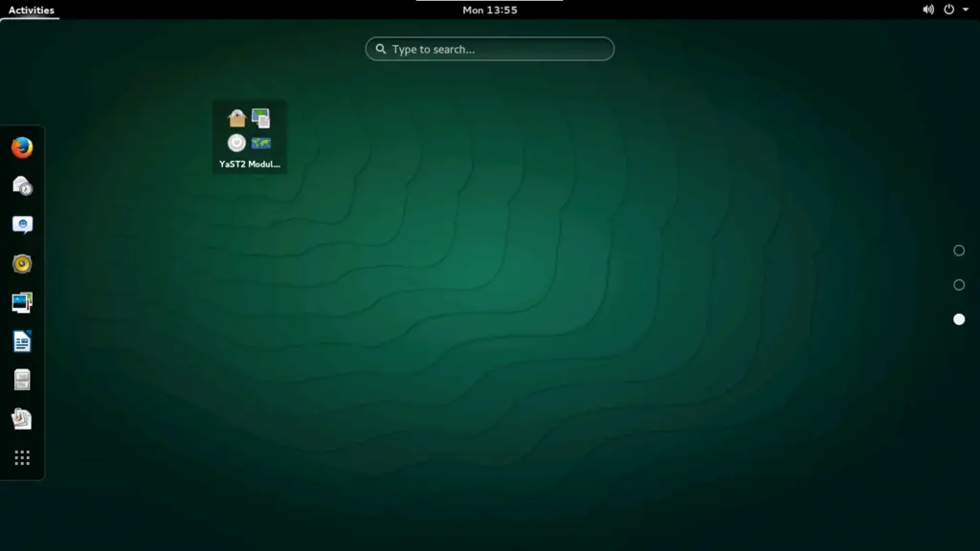
Task: Open the clock menu Mon 13:55
Action: (489, 10)
